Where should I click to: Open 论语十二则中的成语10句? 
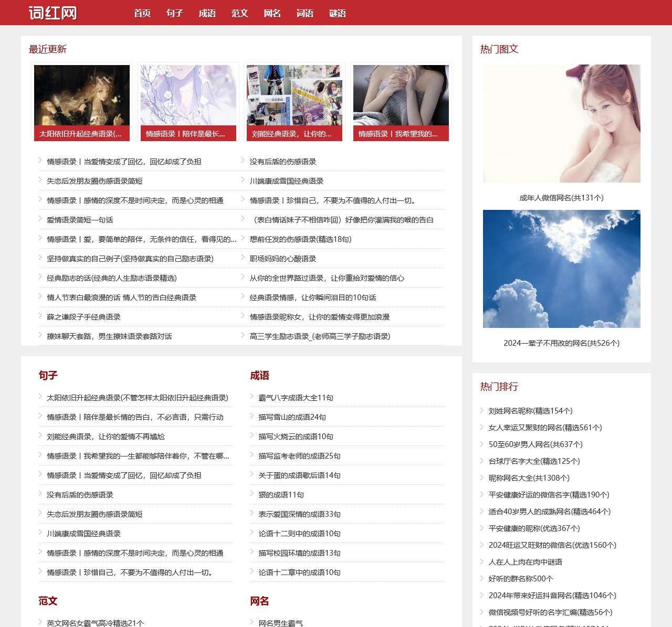(299, 534)
